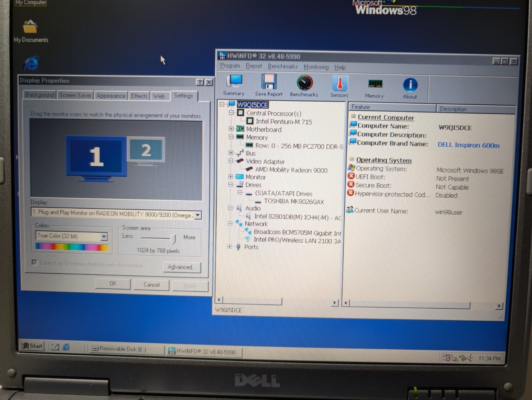
Task: Click the tree pane horizontal scrollbar right arrow
Action: pos(335,303)
